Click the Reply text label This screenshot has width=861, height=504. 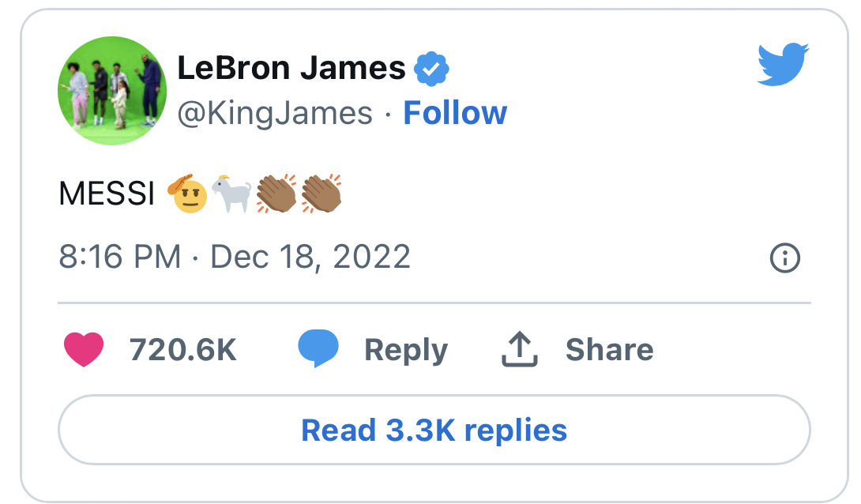point(406,351)
